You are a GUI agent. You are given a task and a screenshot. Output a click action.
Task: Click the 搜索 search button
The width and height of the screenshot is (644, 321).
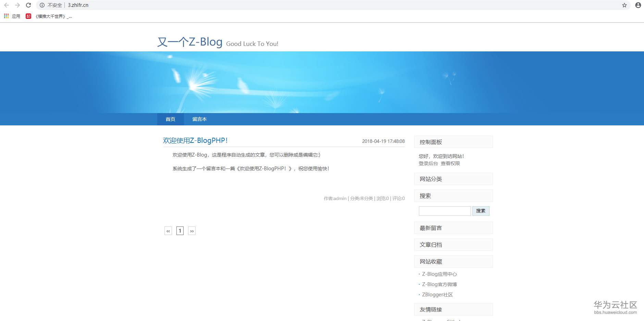[x=481, y=211]
